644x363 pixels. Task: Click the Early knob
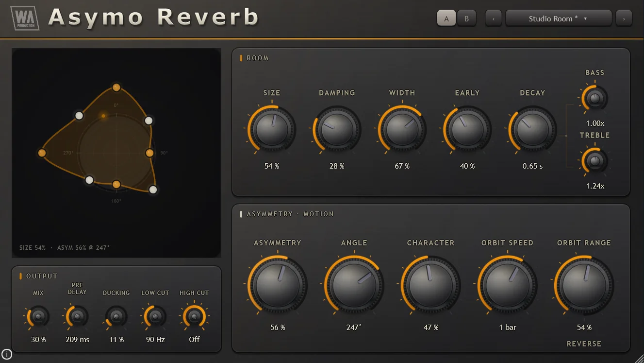pos(467,129)
